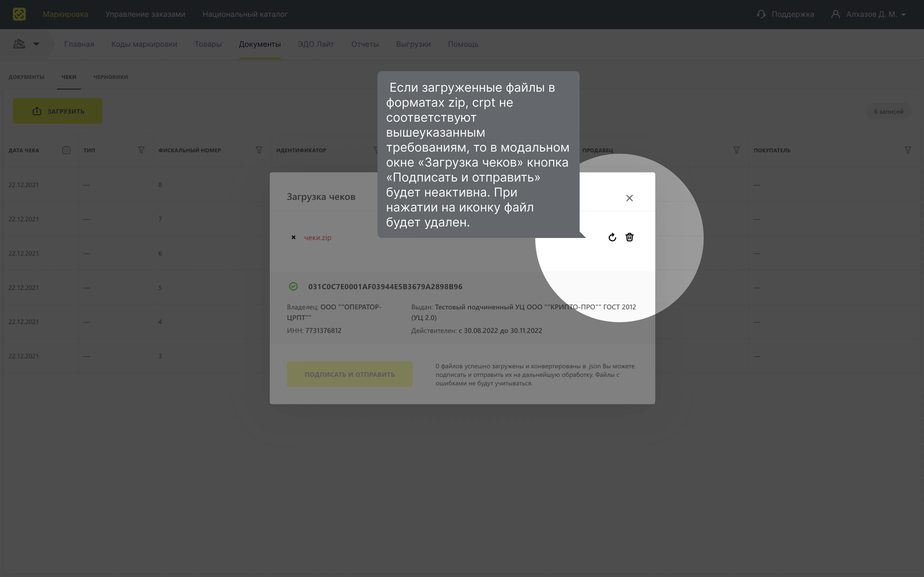The width and height of the screenshot is (924, 577).
Task: Close the Загрузка чеков dialog
Action: [629, 198]
